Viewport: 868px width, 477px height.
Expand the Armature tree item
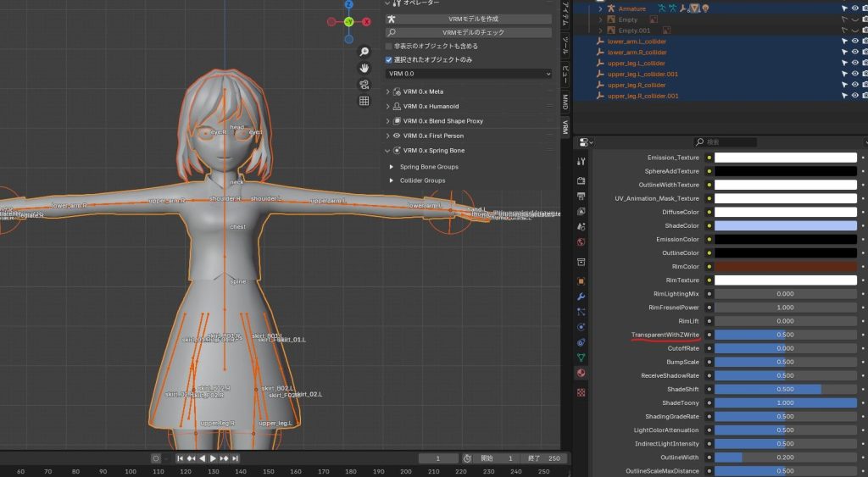click(600, 8)
